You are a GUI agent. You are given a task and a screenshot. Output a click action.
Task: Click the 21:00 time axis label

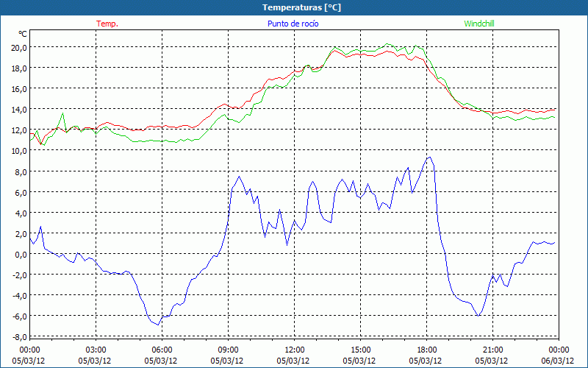pos(492,350)
